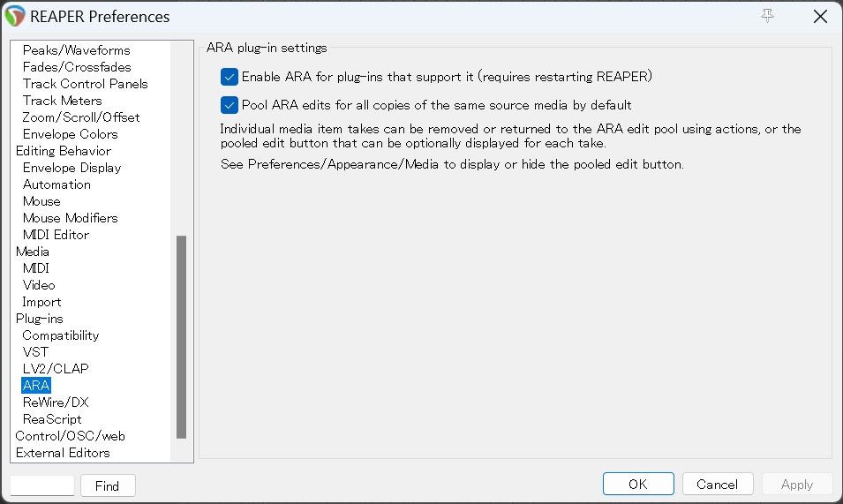Select the Plug-ins category in the tree
843x504 pixels.
coord(39,319)
